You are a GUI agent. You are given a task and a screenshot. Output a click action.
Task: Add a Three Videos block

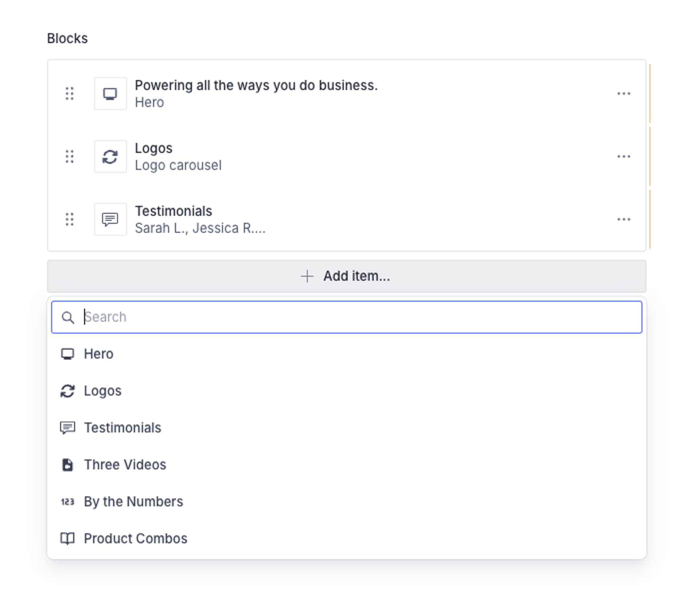coord(125,465)
